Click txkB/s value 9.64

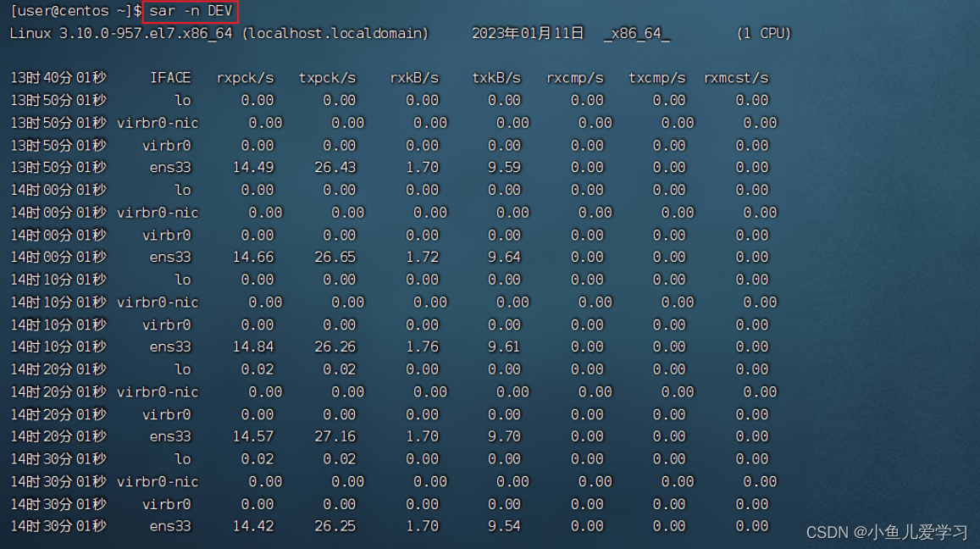(x=504, y=257)
